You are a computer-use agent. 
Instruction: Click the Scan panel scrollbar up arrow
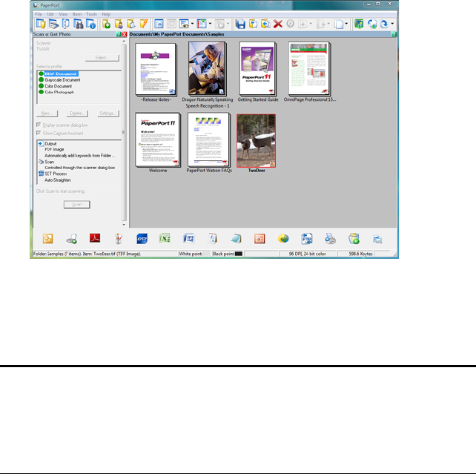click(x=124, y=41)
